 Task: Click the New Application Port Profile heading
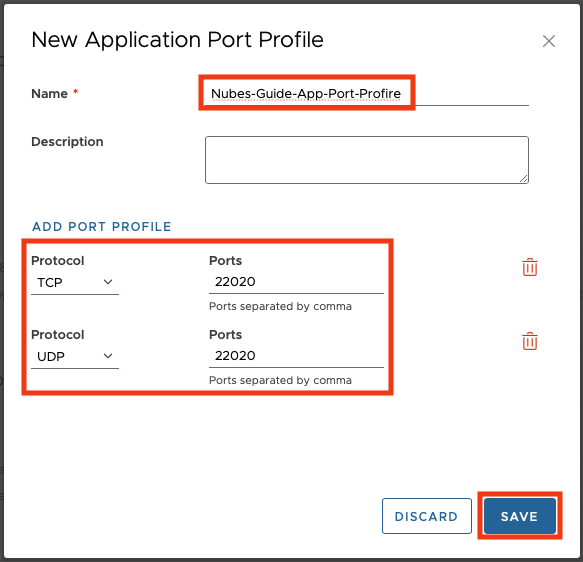tap(177, 40)
